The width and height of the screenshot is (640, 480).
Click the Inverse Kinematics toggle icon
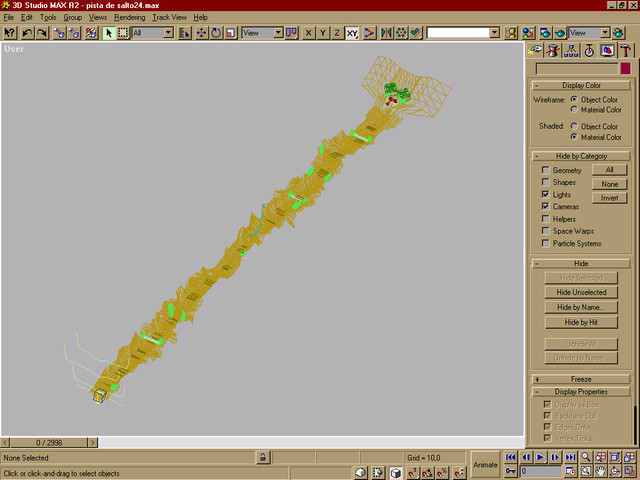point(369,33)
